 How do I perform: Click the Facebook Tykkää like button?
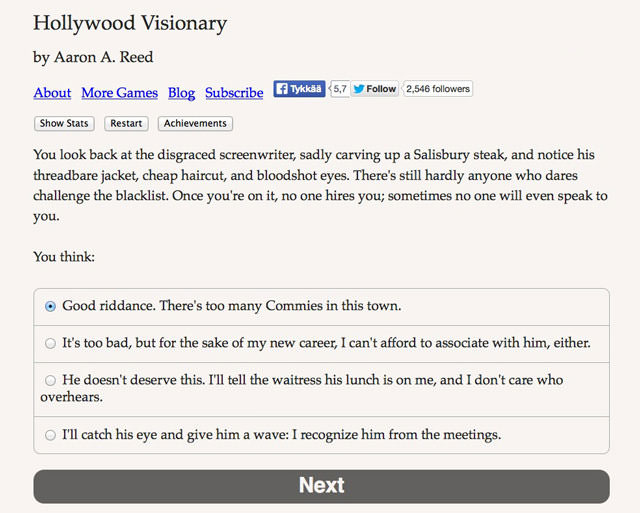[x=299, y=89]
